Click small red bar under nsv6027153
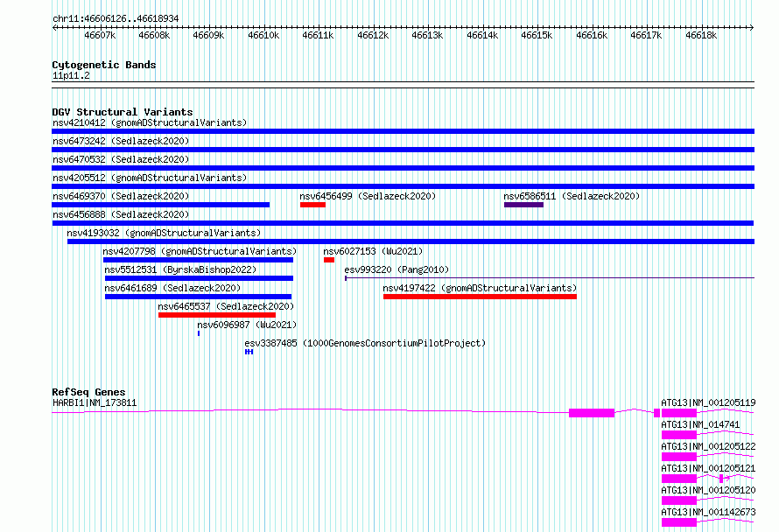This screenshot has height=532, width=779. [329, 260]
